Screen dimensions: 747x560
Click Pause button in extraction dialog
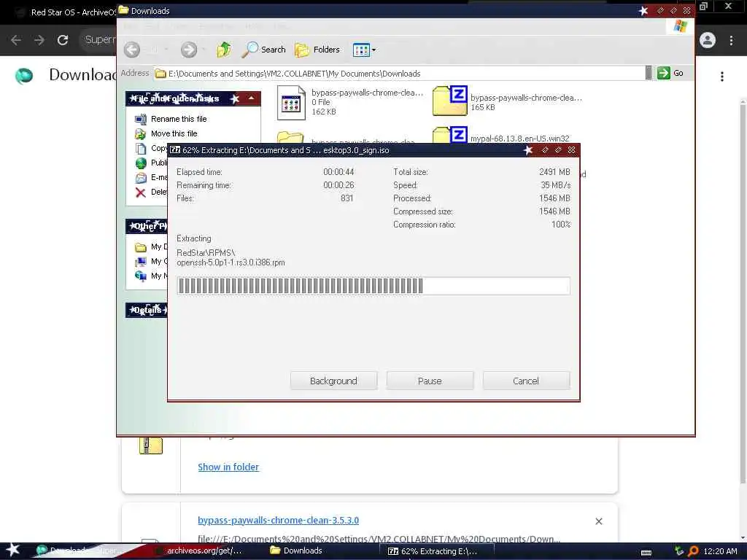point(430,381)
